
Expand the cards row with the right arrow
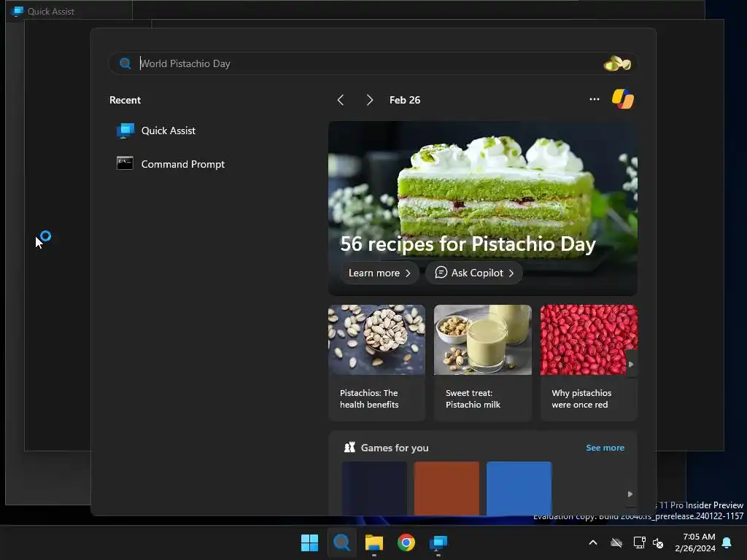[631, 364]
